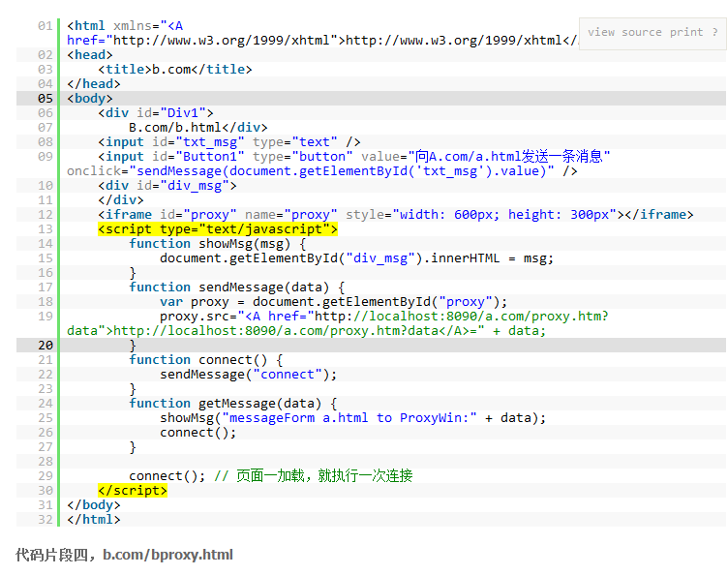
Task: Click the <div id="div_msg"> line
Action: (167, 186)
